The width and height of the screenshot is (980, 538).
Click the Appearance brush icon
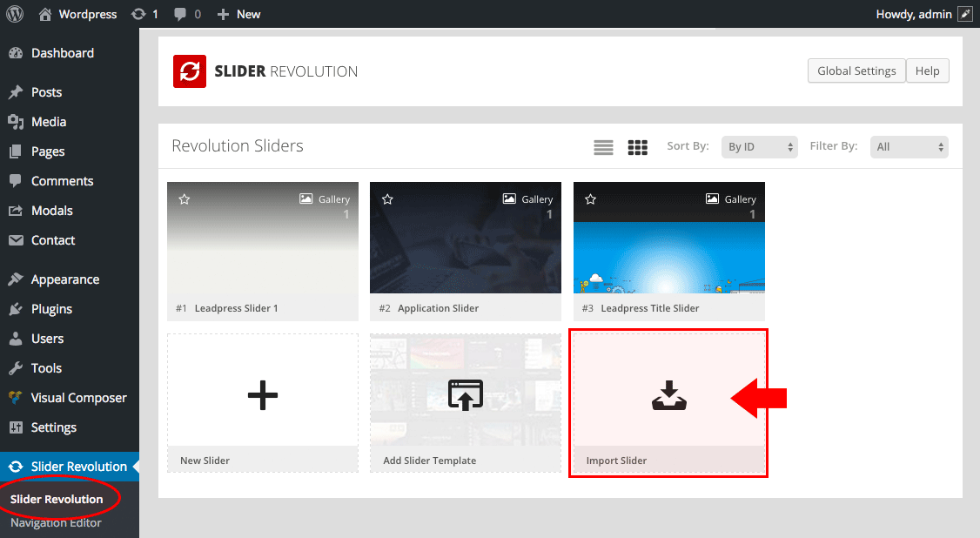tap(16, 279)
